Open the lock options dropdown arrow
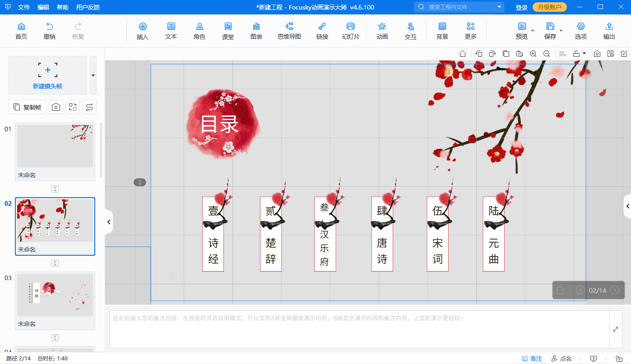631x364 pixels. click(585, 53)
